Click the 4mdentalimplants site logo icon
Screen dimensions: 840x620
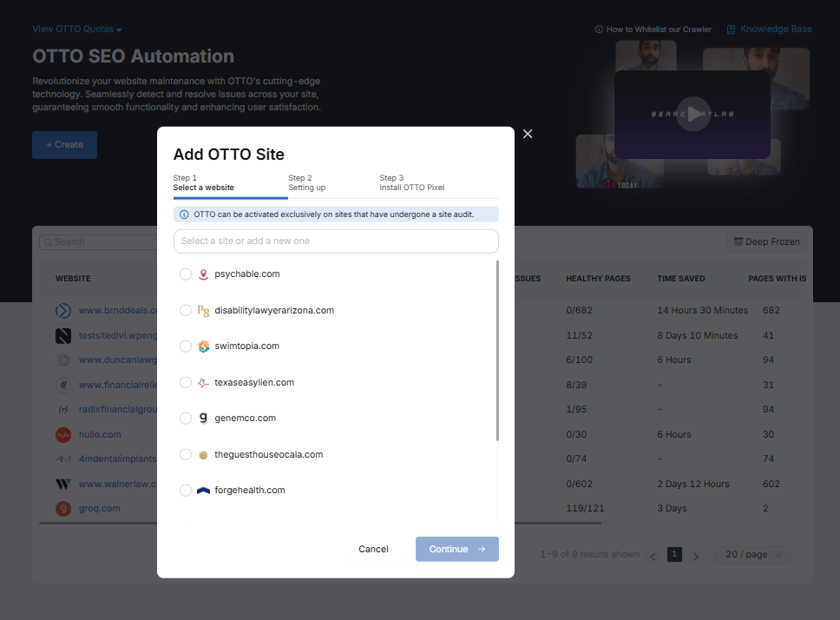pyautogui.click(x=63, y=459)
